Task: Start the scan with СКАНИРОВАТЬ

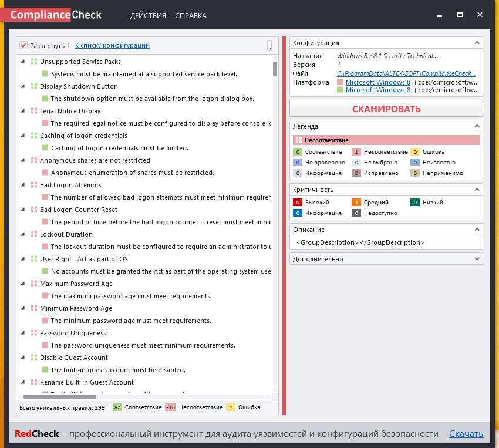Action: (x=386, y=109)
